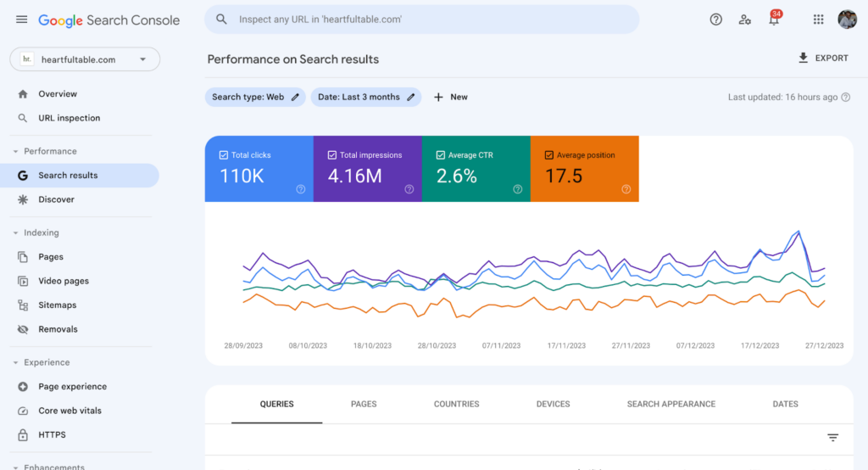Add a New filter

pos(450,98)
